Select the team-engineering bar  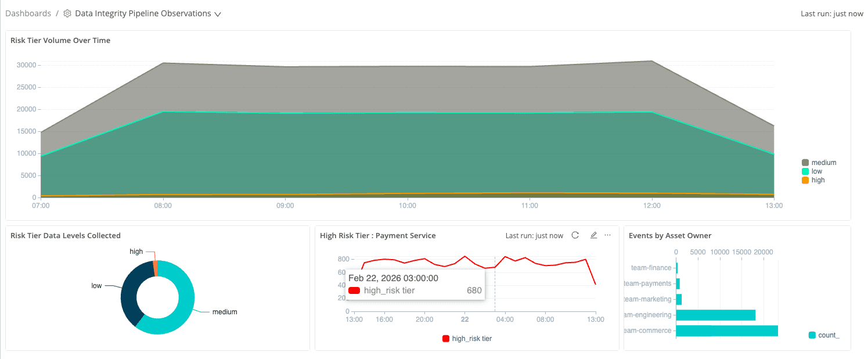715,315
